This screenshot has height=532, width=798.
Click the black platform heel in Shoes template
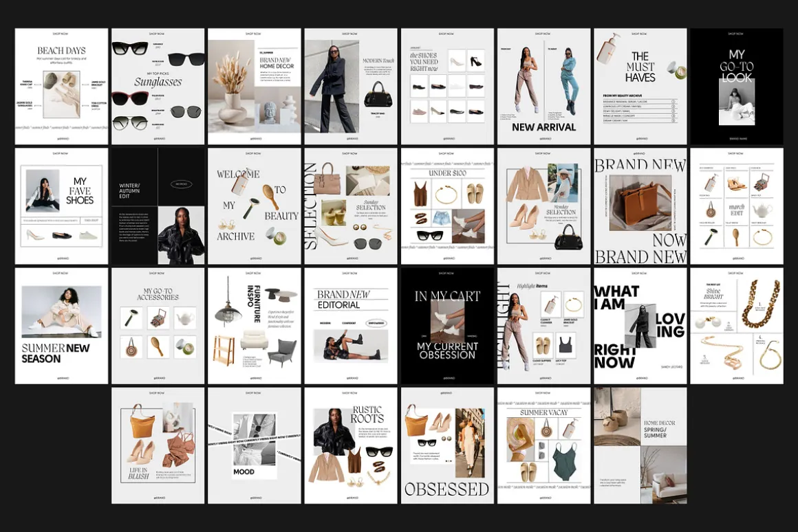tap(476, 60)
